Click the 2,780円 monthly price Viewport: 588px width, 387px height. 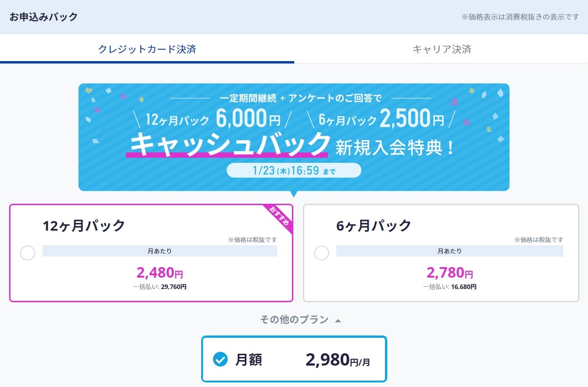[450, 273]
